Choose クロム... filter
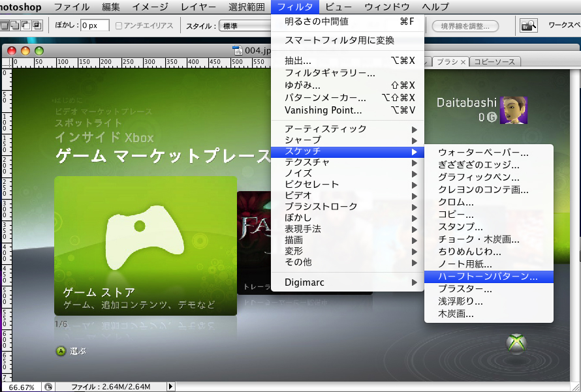The height and width of the screenshot is (392, 581). pos(489,202)
